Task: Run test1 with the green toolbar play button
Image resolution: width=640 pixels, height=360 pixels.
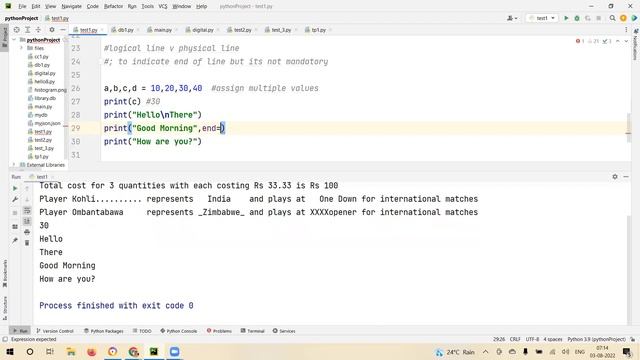Action: 566,18
